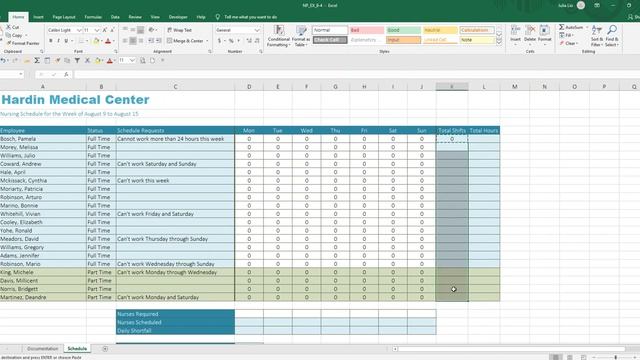
Task: Open Sort & Filter menu
Action: 596,36
